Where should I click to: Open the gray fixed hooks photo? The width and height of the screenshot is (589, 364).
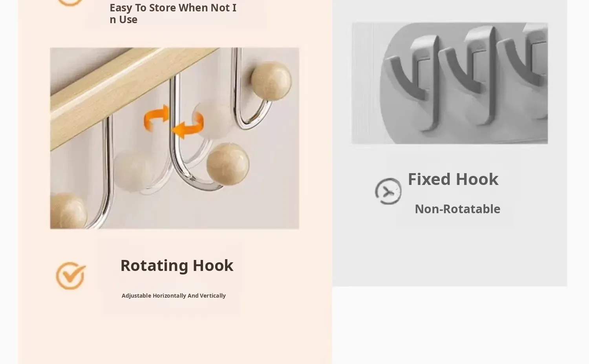pos(450,83)
